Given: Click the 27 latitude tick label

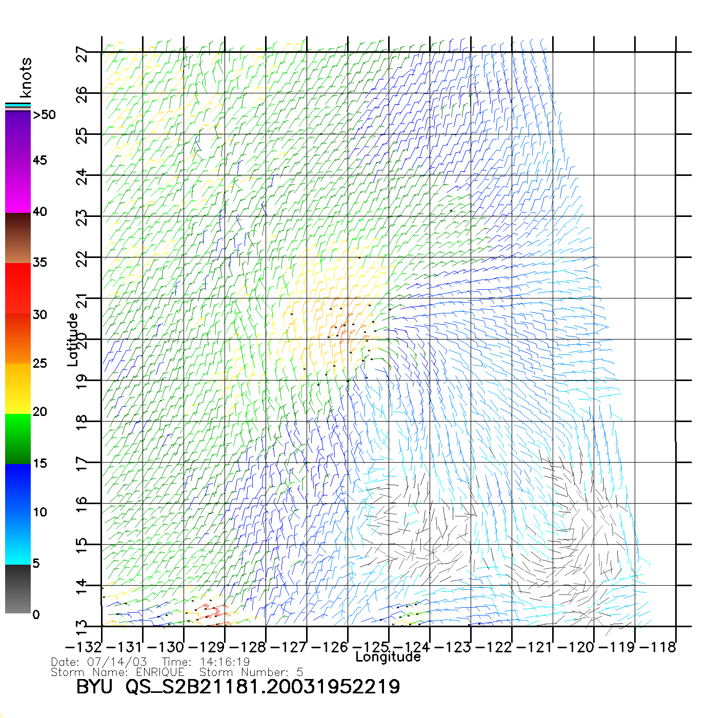Looking at the screenshot, I should click(82, 54).
